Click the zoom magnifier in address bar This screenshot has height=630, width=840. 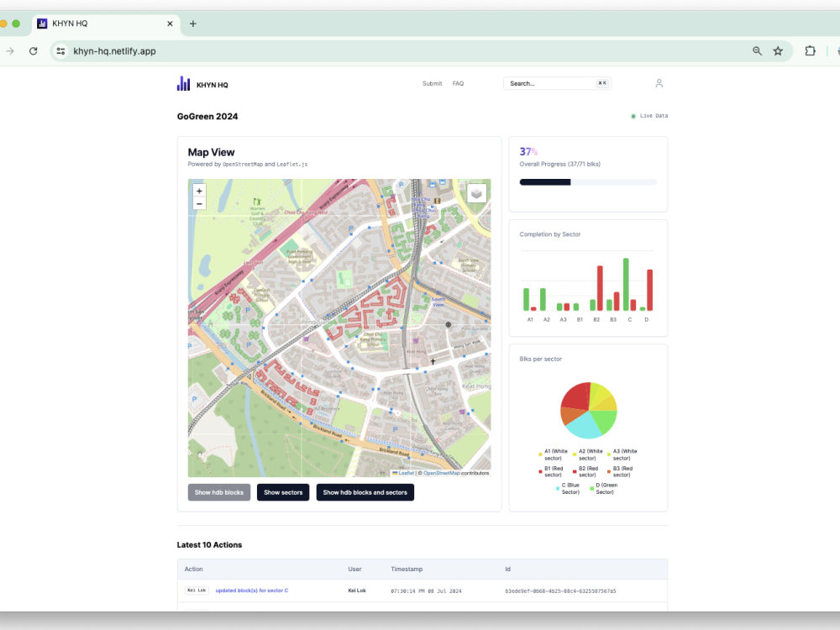[x=757, y=51]
